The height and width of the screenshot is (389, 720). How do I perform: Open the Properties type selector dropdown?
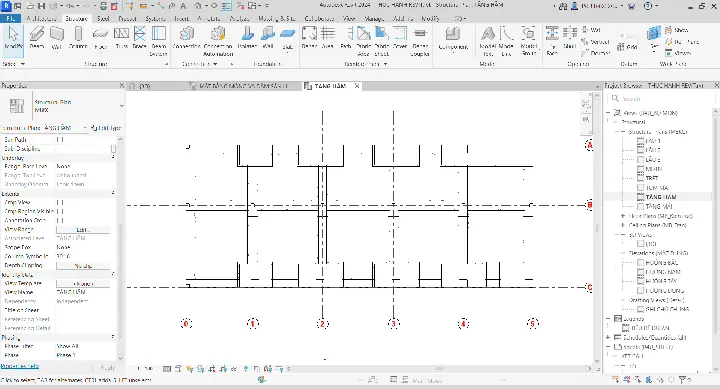[121, 106]
